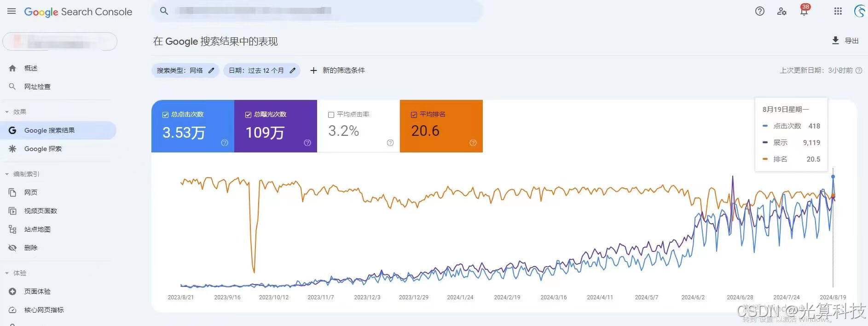Open the hamburger main menu
The width and height of the screenshot is (868, 326).
pyautogui.click(x=12, y=11)
